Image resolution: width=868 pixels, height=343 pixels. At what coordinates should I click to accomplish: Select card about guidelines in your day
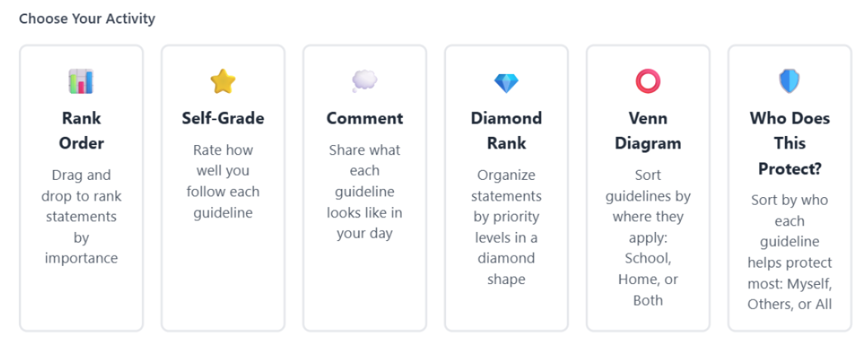pyautogui.click(x=365, y=188)
